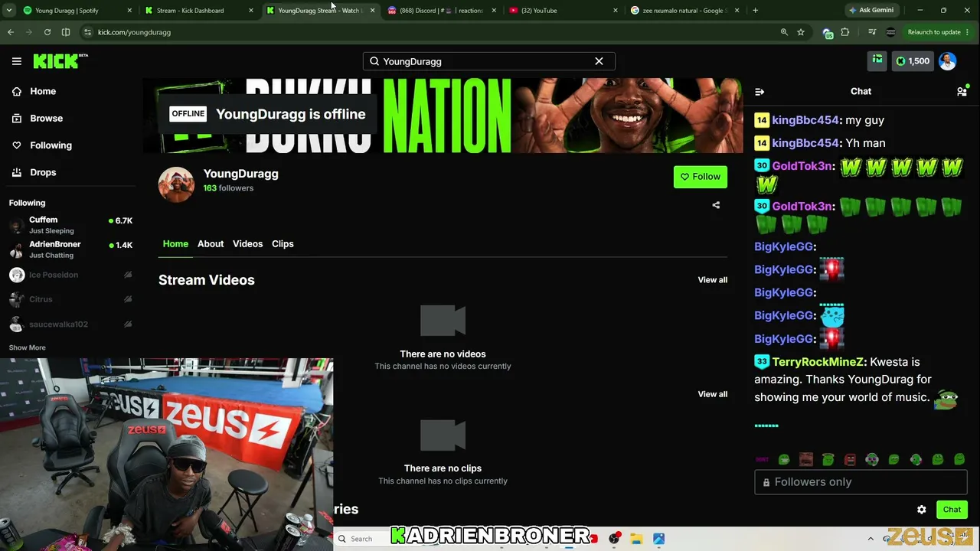
Task: Open the browser side panel icon
Action: click(66, 32)
